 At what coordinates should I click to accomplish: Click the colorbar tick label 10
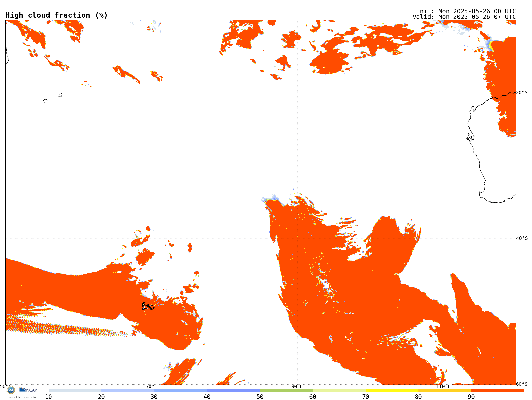click(x=49, y=397)
